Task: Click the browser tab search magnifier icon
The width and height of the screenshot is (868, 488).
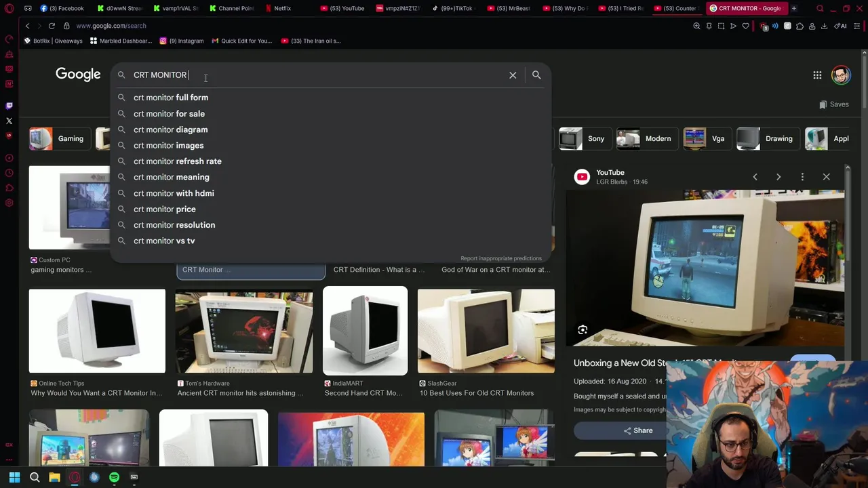Action: coord(820,8)
